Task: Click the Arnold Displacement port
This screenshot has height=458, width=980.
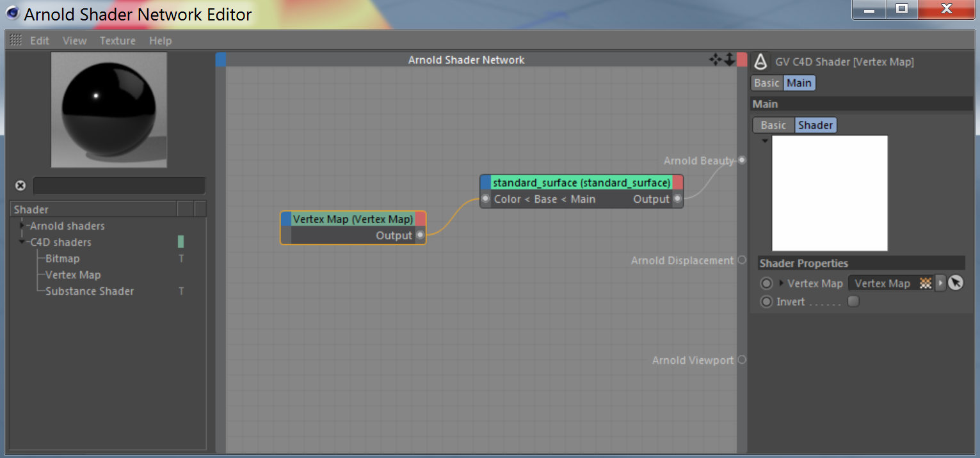Action: 742,260
